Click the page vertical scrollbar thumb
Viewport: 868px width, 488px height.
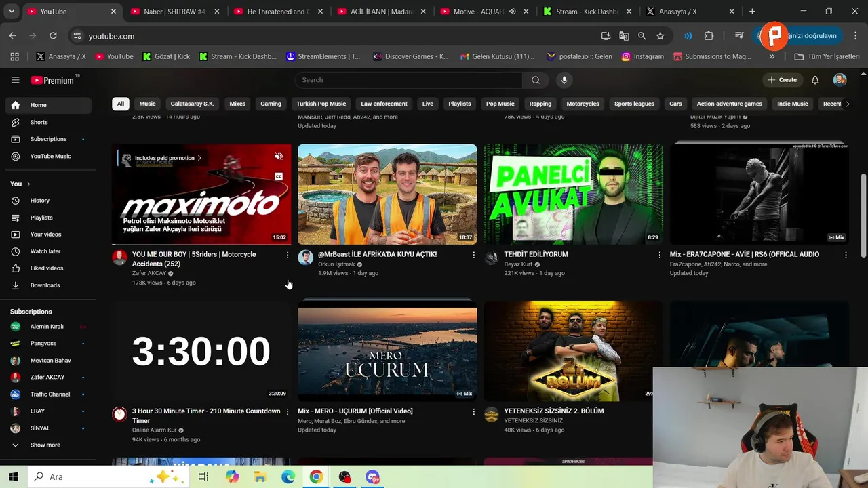(863, 216)
